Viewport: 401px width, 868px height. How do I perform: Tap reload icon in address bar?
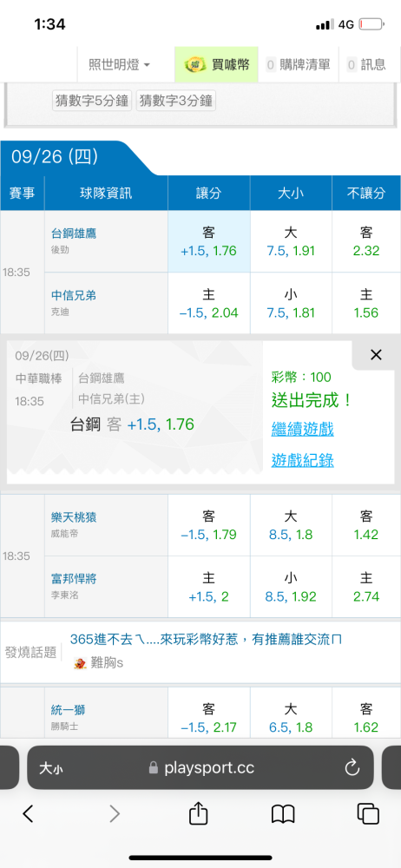pos(352,767)
